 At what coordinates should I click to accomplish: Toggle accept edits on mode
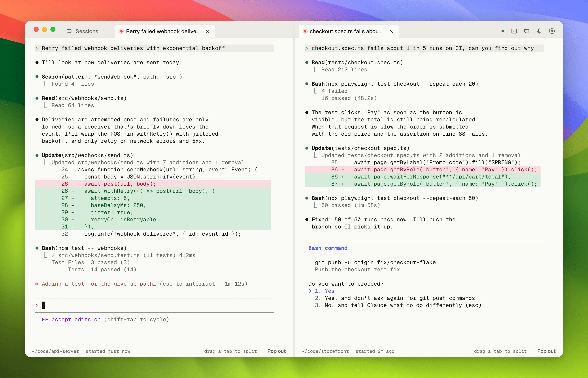(76, 319)
